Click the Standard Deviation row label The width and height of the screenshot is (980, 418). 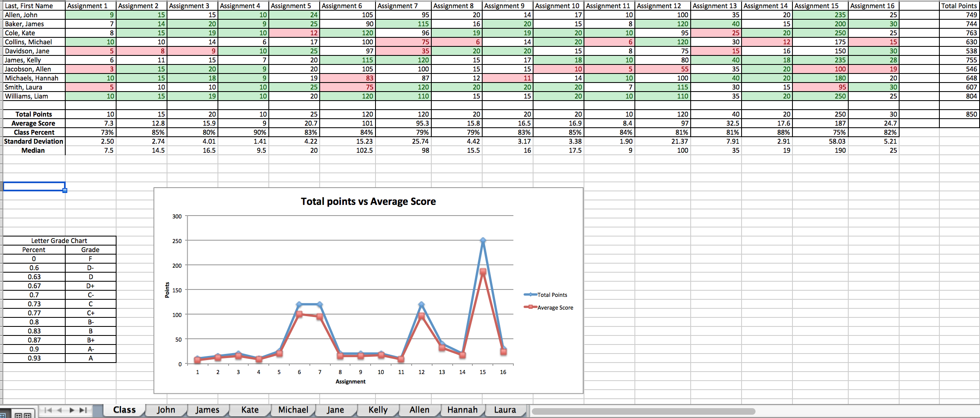coord(34,141)
